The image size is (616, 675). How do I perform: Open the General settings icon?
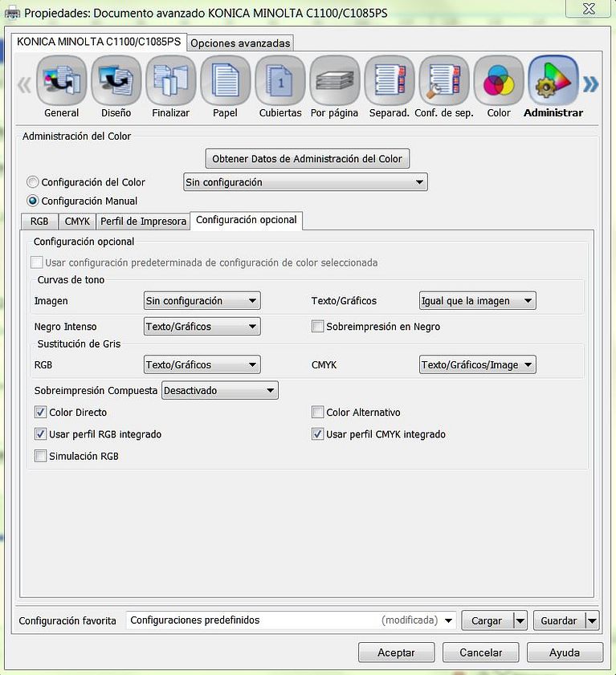tap(62, 81)
